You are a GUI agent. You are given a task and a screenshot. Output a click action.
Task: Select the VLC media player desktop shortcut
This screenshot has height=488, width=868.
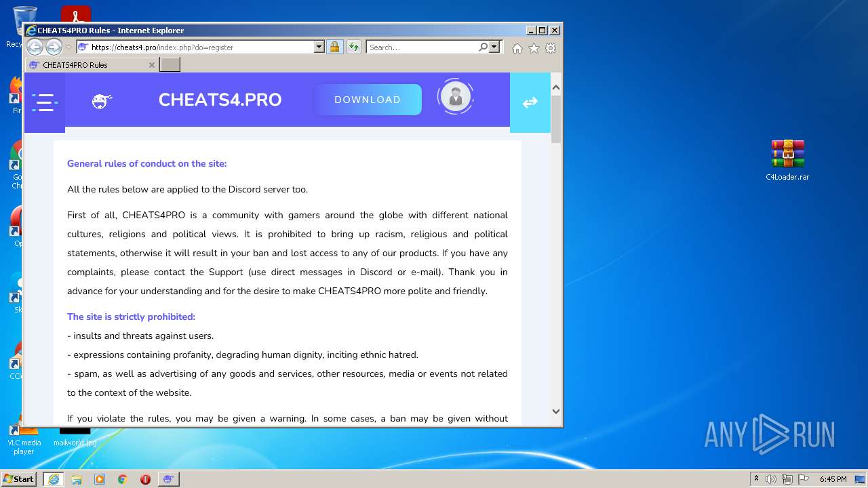coord(24,439)
